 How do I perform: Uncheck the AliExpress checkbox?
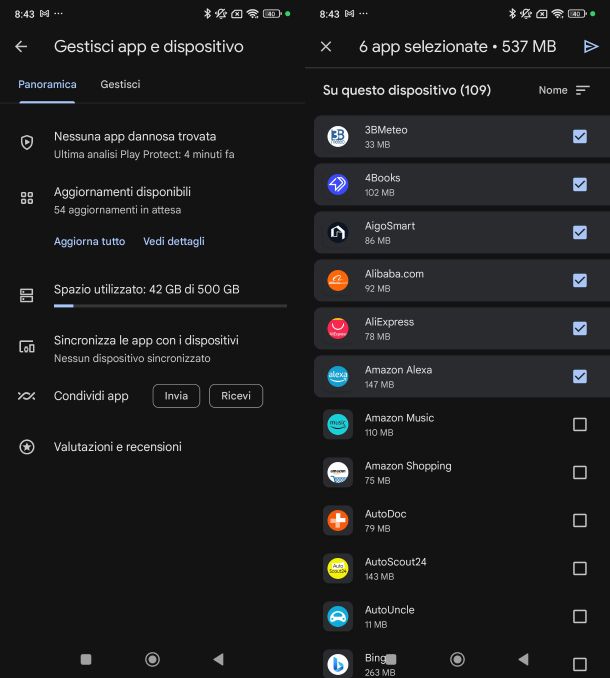click(x=580, y=329)
